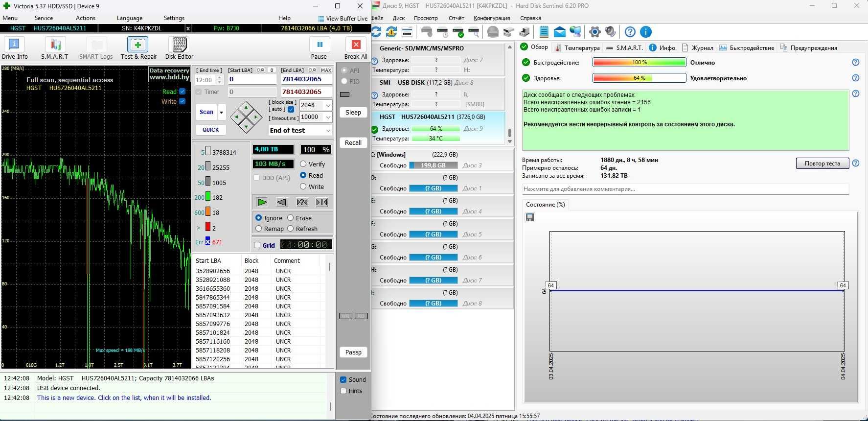
Task: Open the dropdown arrow next to Scan
Action: click(x=222, y=112)
